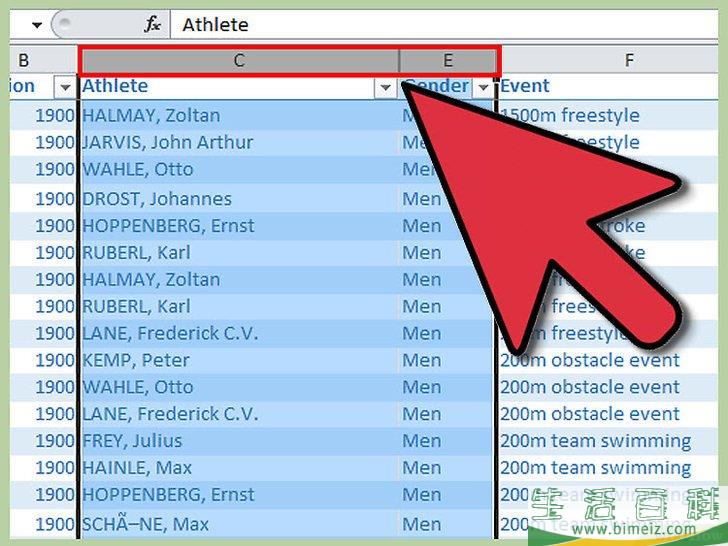Click the Athlete header cell
The image size is (728, 546).
pos(239,86)
